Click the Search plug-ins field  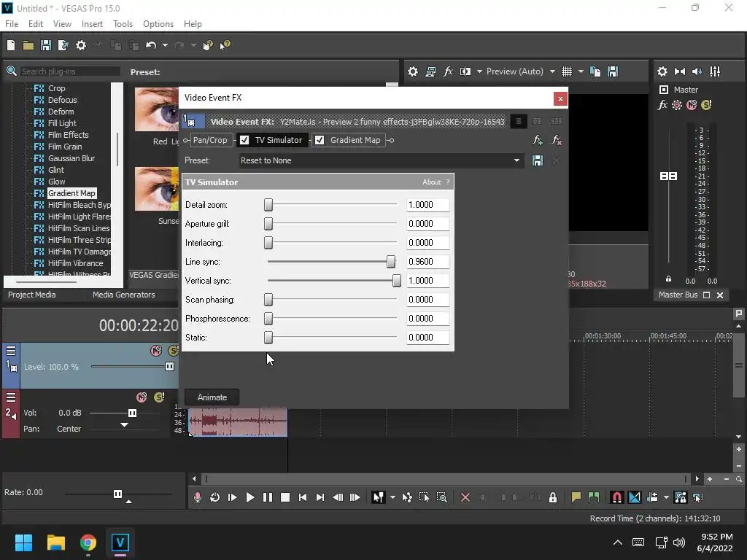point(69,71)
